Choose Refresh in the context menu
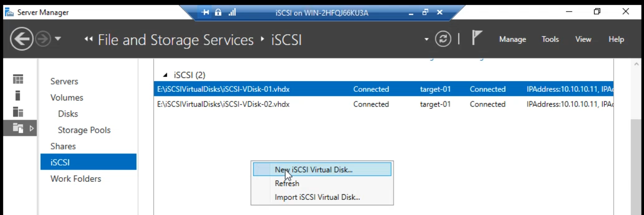The width and height of the screenshot is (644, 215). coord(323,183)
